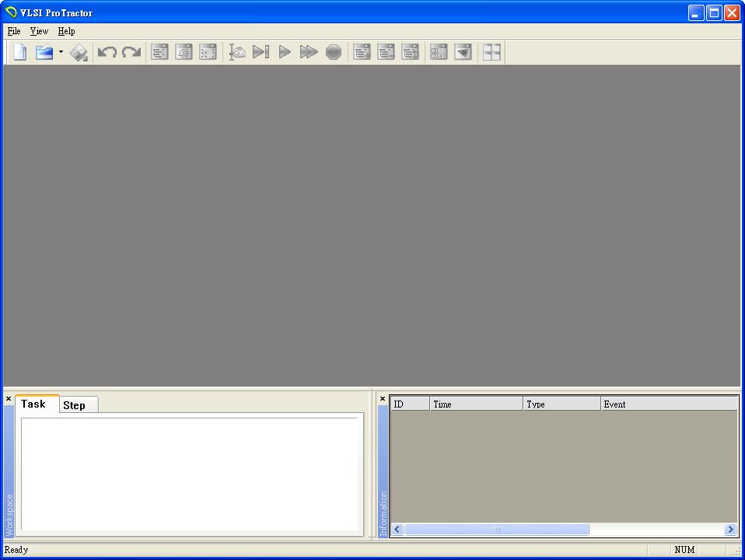Click the New file icon in toolbar
This screenshot has height=560, width=745.
click(x=20, y=52)
